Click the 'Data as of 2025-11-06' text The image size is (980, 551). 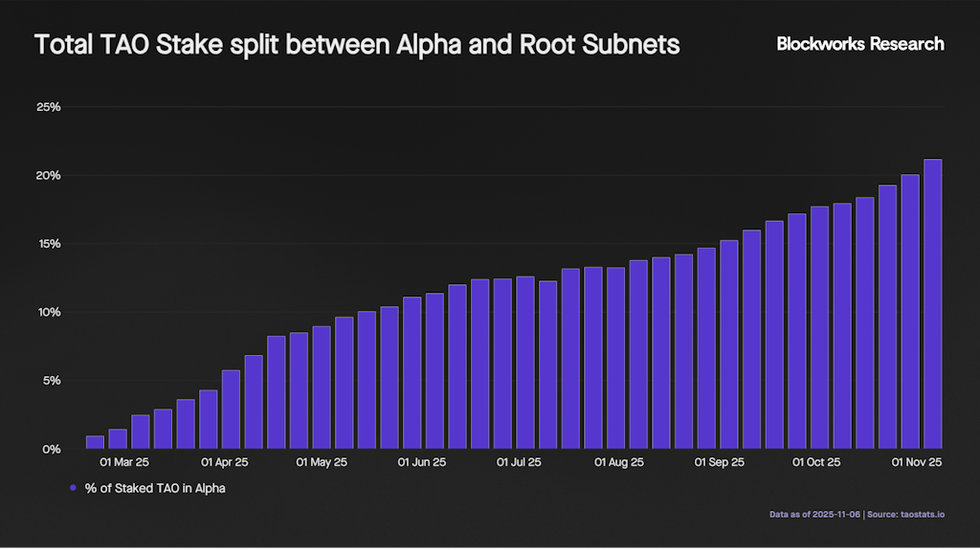coord(814,515)
